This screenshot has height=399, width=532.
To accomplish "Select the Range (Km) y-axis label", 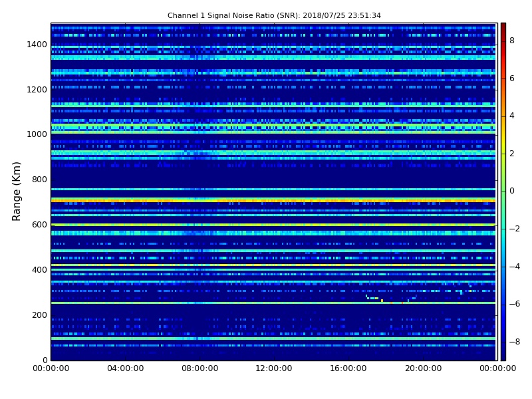I will 16,192.
